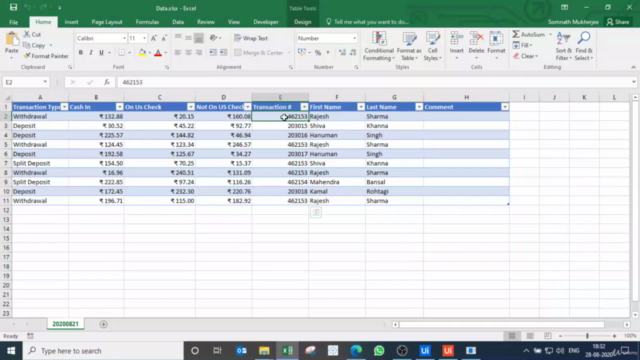
Task: Click the Windows Start button
Action: [11, 351]
